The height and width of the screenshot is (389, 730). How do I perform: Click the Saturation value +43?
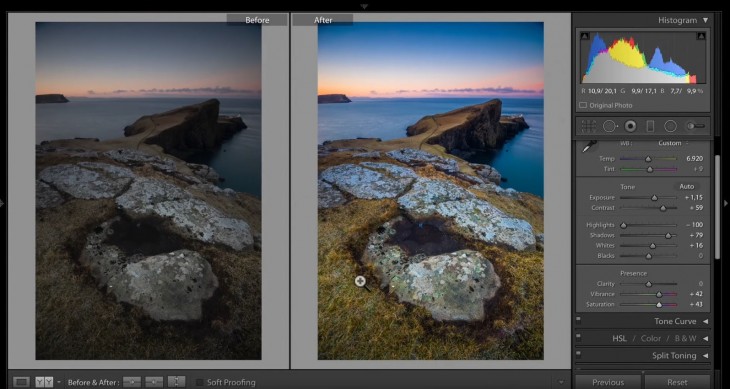(696, 304)
